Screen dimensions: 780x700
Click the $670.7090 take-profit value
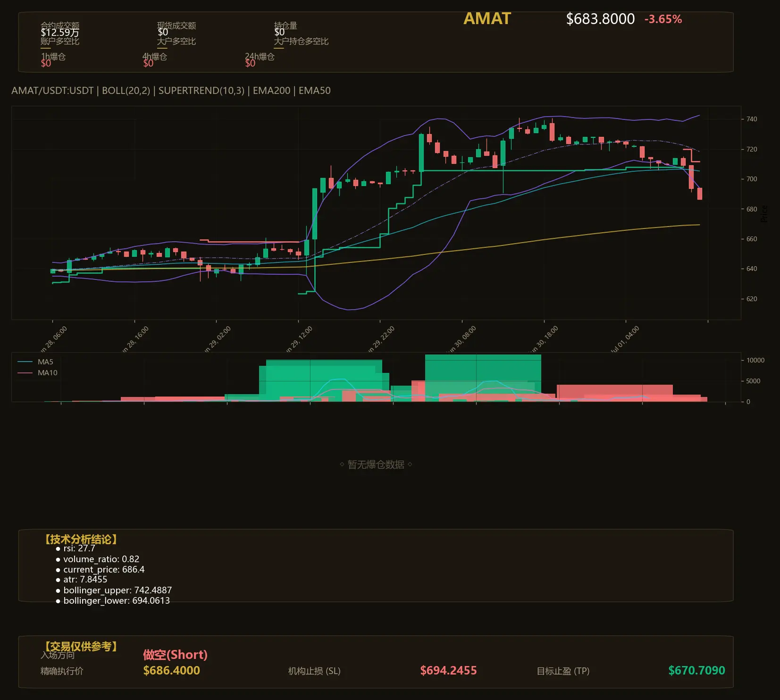tap(697, 671)
